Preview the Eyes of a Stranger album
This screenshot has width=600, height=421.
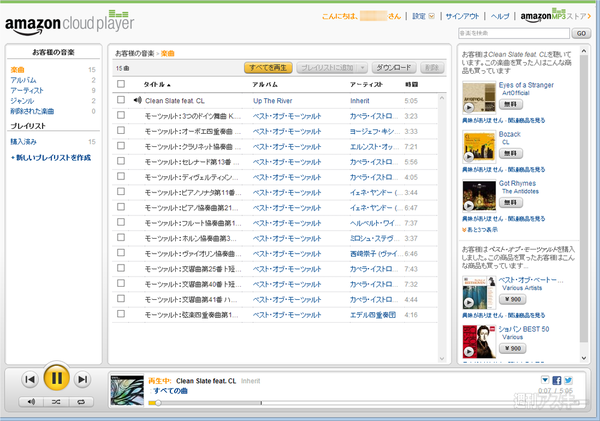point(468,108)
